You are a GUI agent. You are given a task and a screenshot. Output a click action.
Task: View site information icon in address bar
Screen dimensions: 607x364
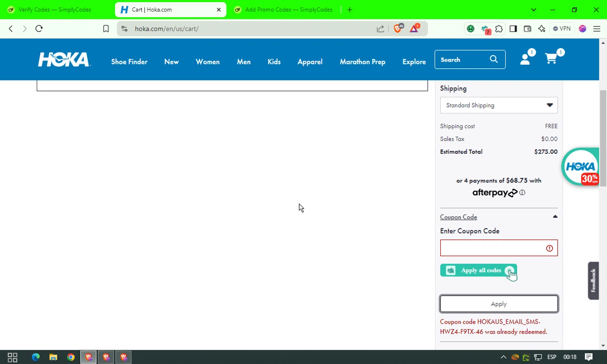(x=125, y=29)
